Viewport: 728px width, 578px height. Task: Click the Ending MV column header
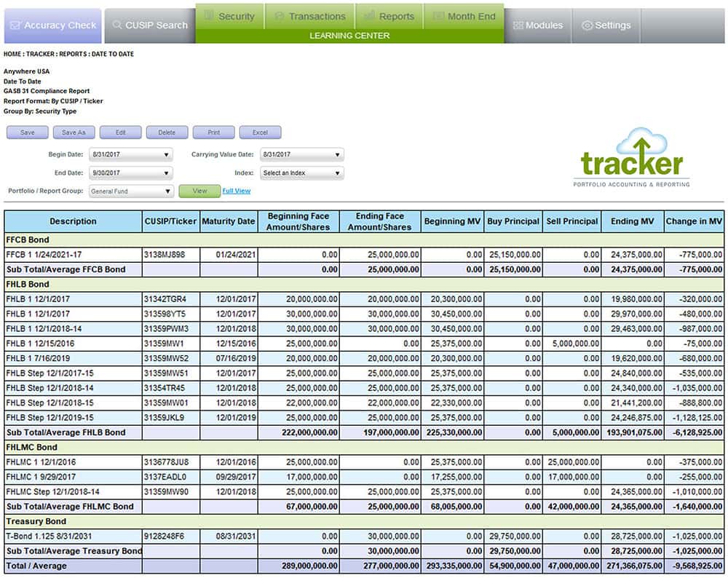pos(632,221)
